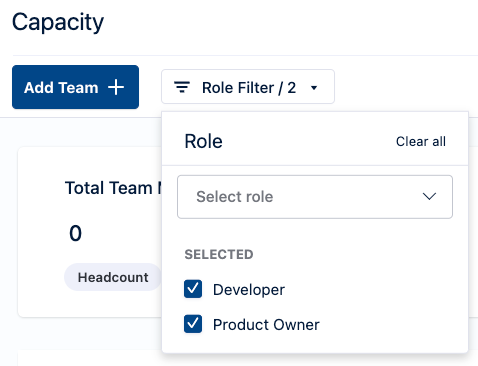Viewport: 478px width, 366px height.
Task: Open the Role Filter / 2 dropdown
Action: coord(248,87)
